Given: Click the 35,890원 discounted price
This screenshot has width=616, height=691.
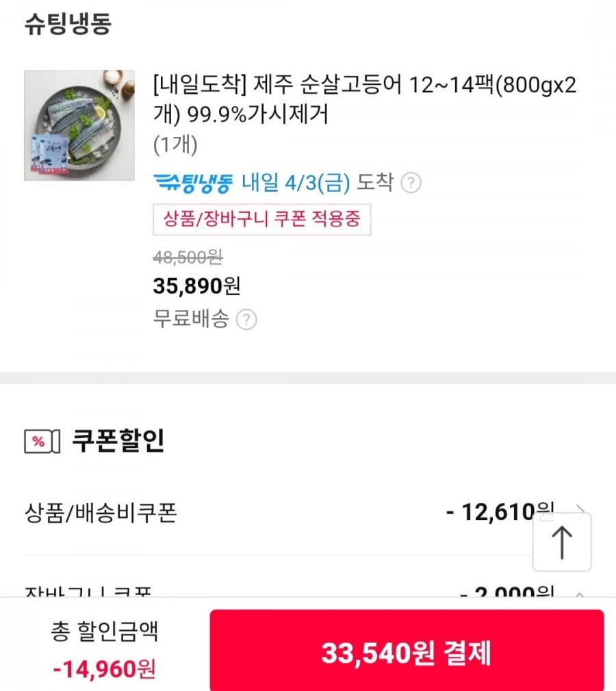Looking at the screenshot, I should pos(196,285).
